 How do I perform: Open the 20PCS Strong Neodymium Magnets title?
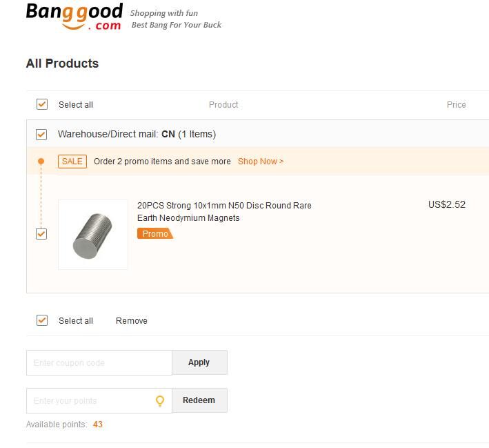(224, 212)
